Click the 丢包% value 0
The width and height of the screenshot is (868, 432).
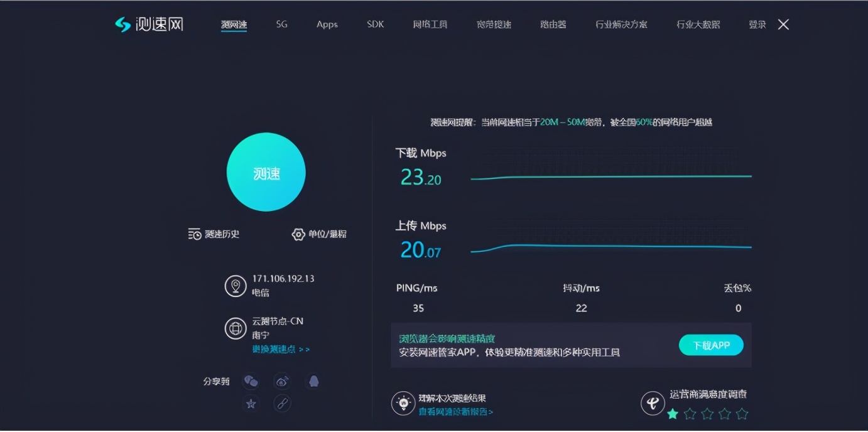pyautogui.click(x=739, y=308)
